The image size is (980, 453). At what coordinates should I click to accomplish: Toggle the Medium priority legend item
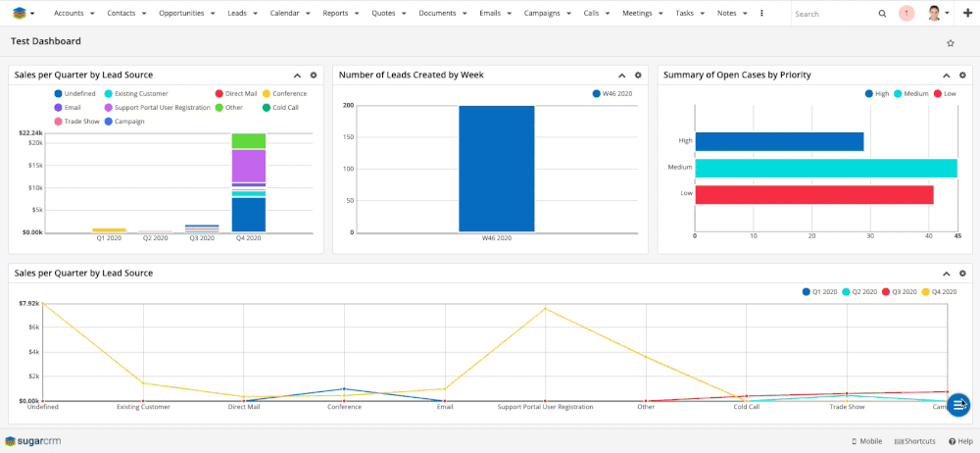coord(910,94)
